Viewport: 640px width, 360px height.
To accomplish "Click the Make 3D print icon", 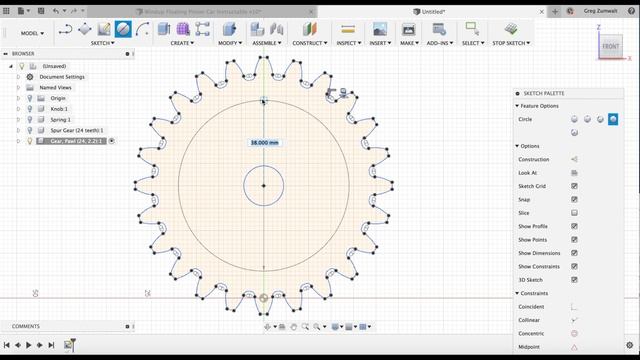I will point(408,29).
